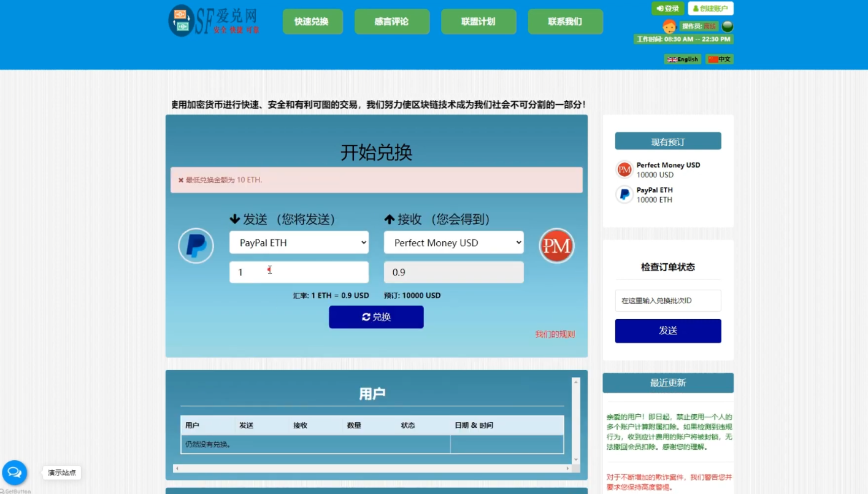Click the Perfect Money USD reservation icon
This screenshot has width=868, height=494.
[x=624, y=169]
